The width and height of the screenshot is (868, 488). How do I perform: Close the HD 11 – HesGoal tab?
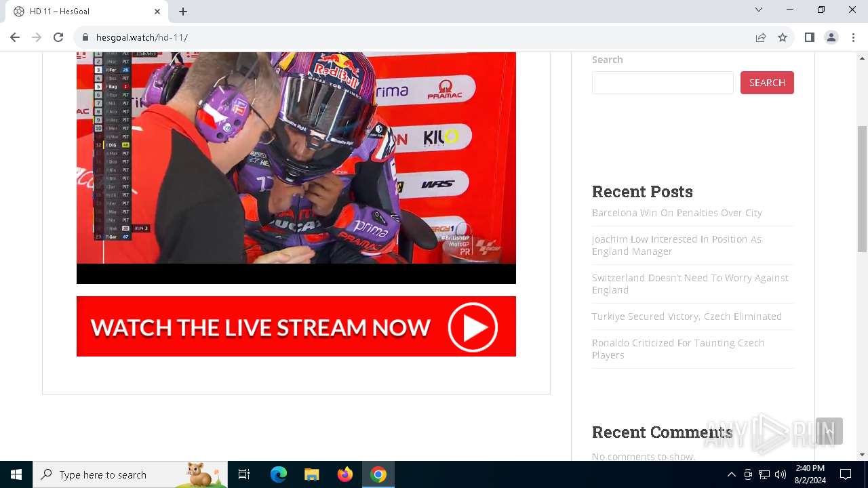[x=157, y=12]
